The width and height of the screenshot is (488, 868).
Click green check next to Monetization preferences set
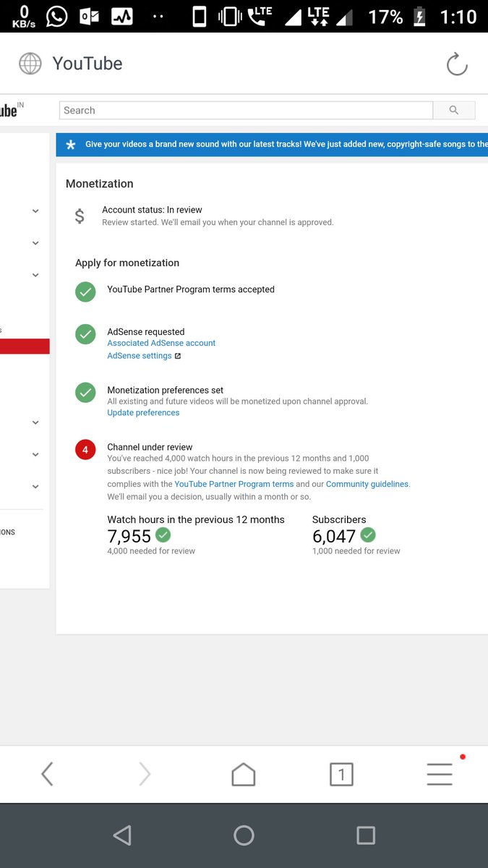pos(85,392)
